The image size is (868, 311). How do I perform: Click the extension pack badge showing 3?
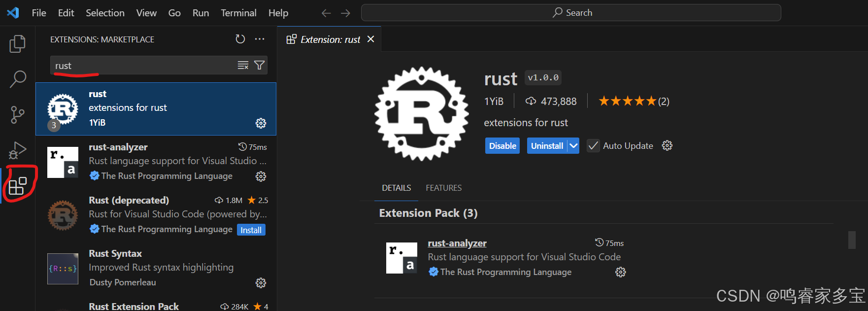pyautogui.click(x=54, y=125)
